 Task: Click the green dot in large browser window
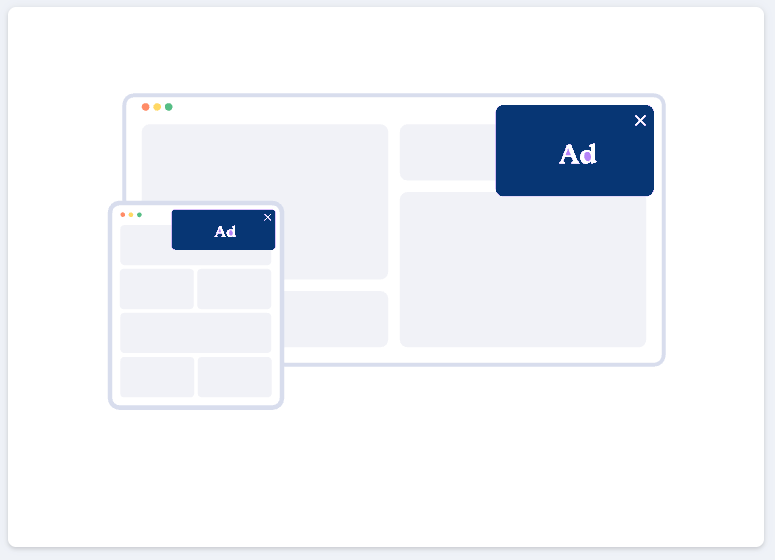click(x=168, y=107)
